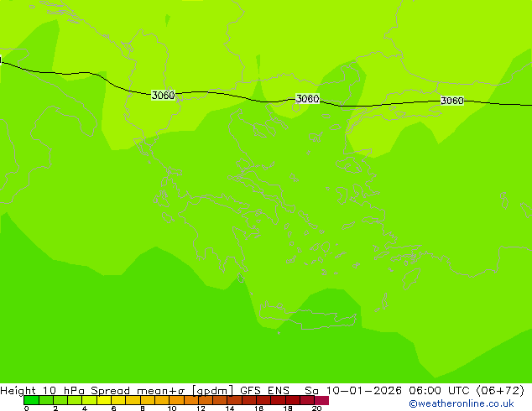Image resolution: width=532 pixels, height=411 pixels.
Task: Click the legend scale number 4
Action: coord(85,408)
